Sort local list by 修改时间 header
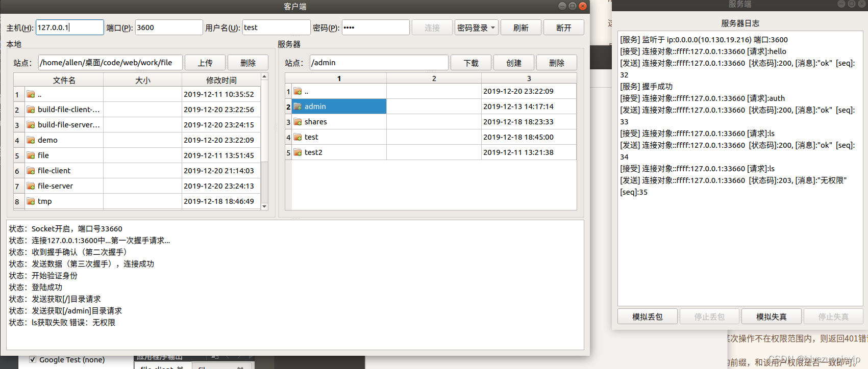 pyautogui.click(x=221, y=80)
